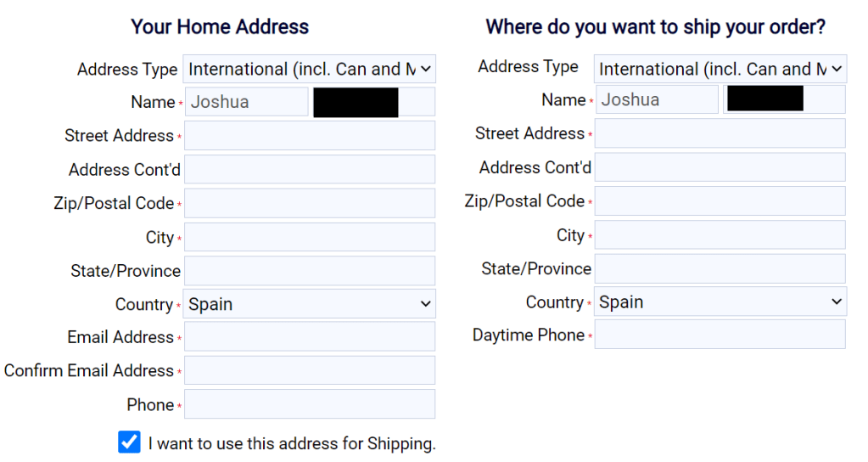The image size is (868, 462).
Task: Focus the home Street Address field
Action: point(309,136)
